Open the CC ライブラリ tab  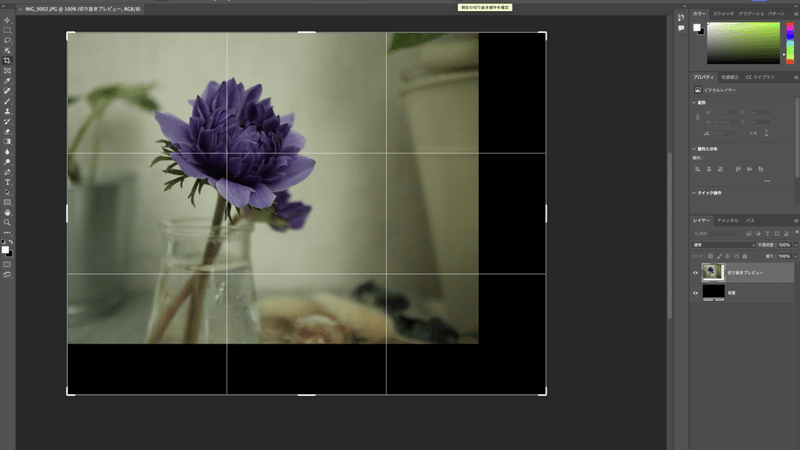[760, 77]
